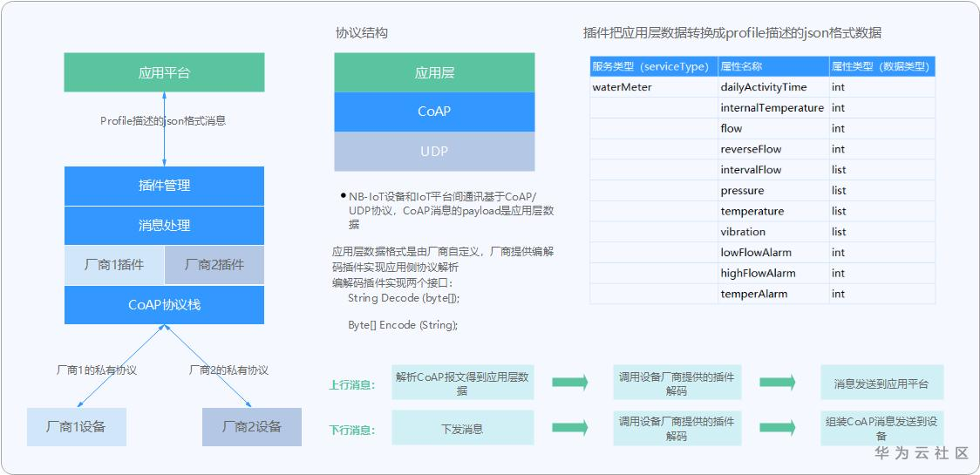Select the temperAlarm cell
This screenshot has width=980, height=475.
click(x=773, y=293)
